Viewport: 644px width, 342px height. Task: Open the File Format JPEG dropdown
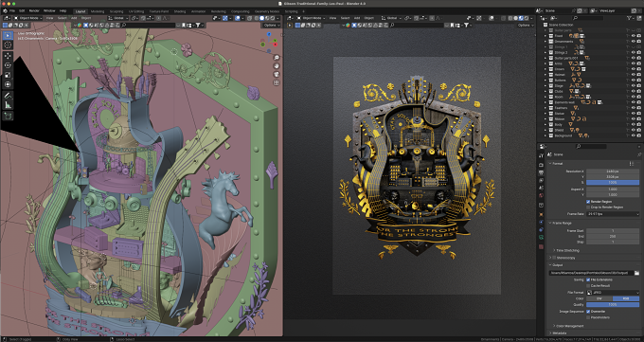[613, 293]
